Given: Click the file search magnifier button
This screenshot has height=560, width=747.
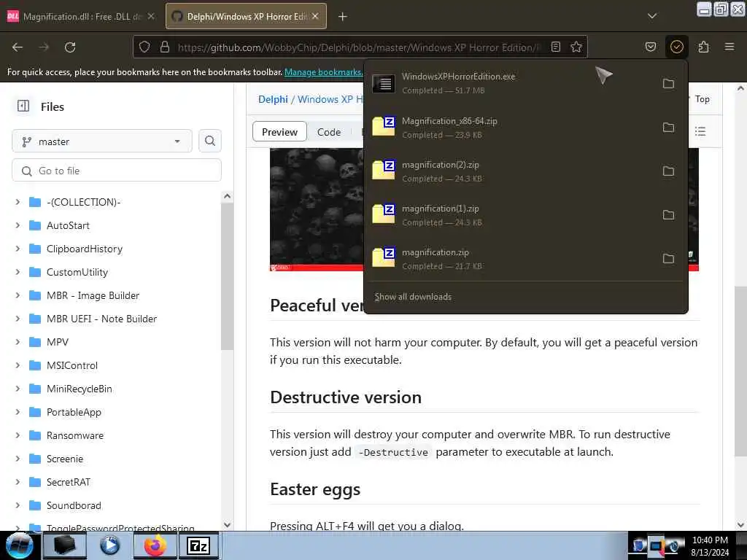Looking at the screenshot, I should [x=209, y=141].
